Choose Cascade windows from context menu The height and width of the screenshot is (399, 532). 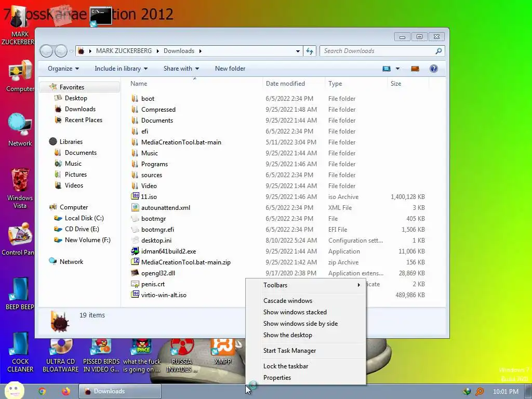[x=288, y=301]
